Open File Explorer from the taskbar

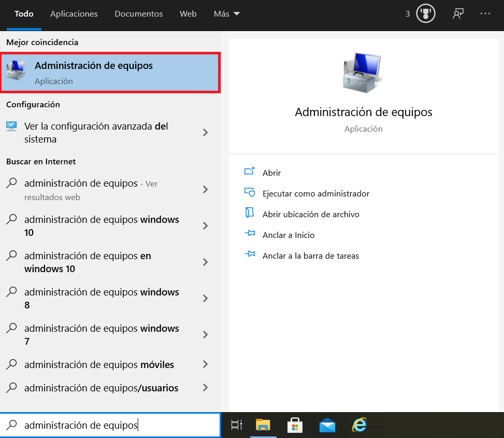263,425
